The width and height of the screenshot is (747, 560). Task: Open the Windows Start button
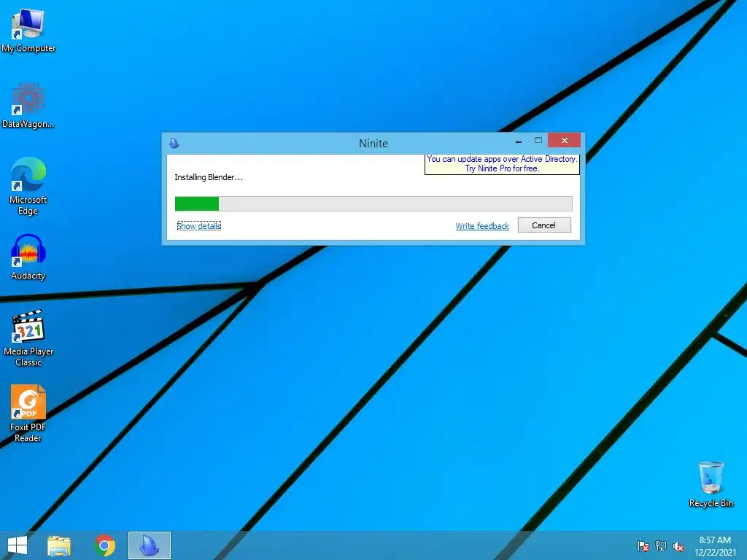(18, 545)
